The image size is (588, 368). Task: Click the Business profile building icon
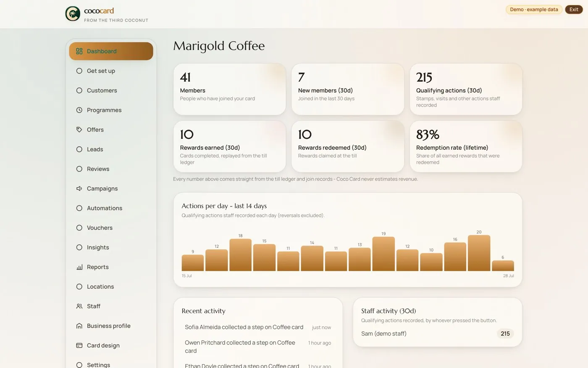[79, 326]
